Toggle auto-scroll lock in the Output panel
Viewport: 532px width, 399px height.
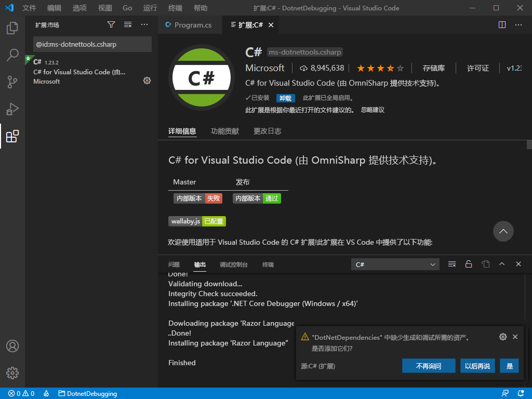pyautogui.click(x=468, y=264)
